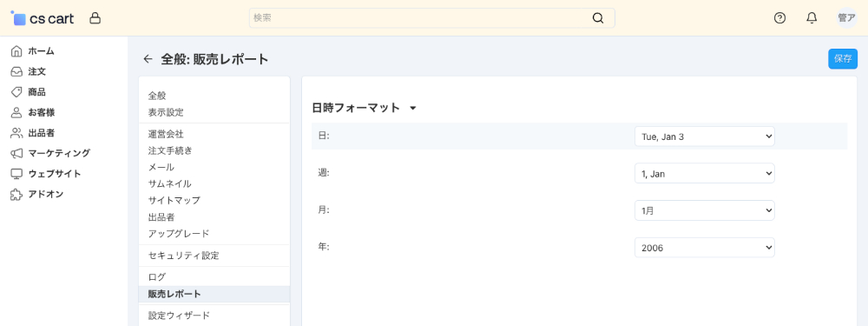
Task: Open the help question mark icon
Action: pos(779,18)
